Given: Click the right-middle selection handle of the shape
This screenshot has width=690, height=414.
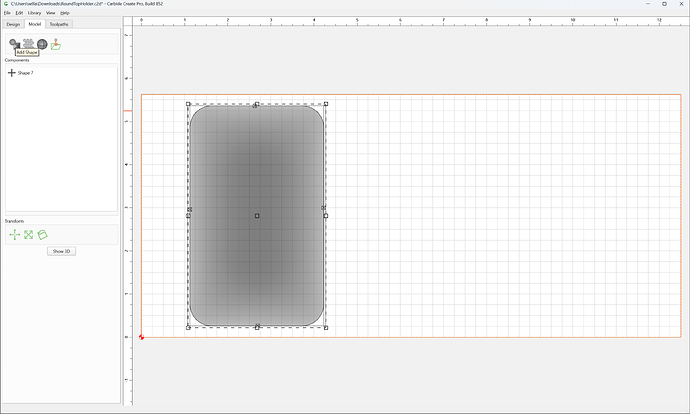Looking at the screenshot, I should click(x=326, y=216).
